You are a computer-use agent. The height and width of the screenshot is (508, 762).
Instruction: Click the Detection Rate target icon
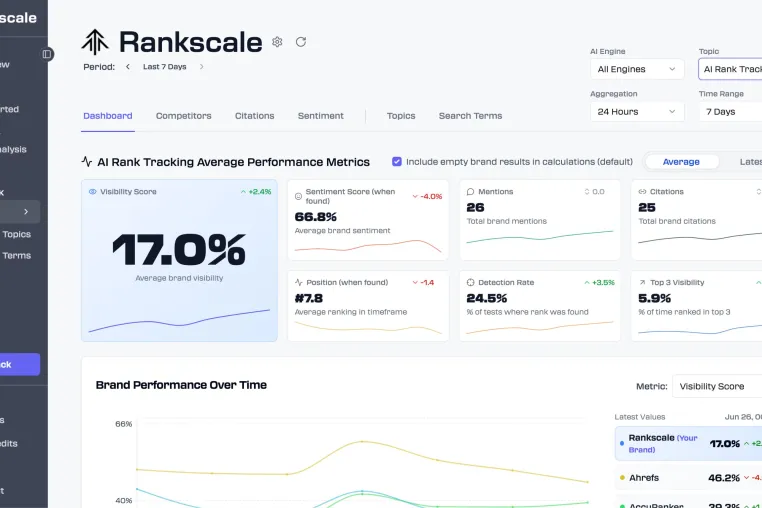point(470,282)
